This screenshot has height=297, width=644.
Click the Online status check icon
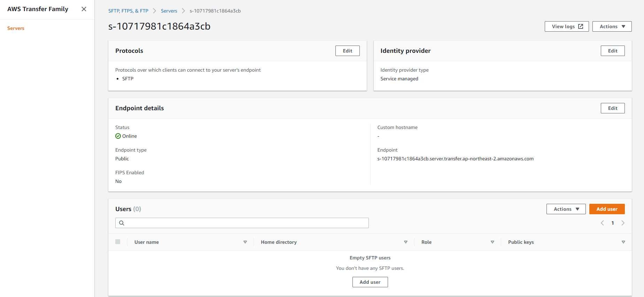[118, 136]
